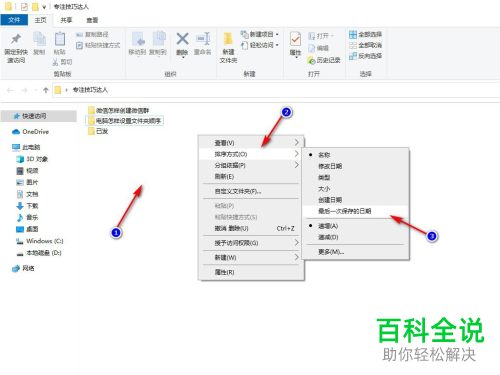Viewport: 500px width, 375px height.
Task: Choose Refresh 刷新(E) in the context menu
Action: tap(251, 176)
